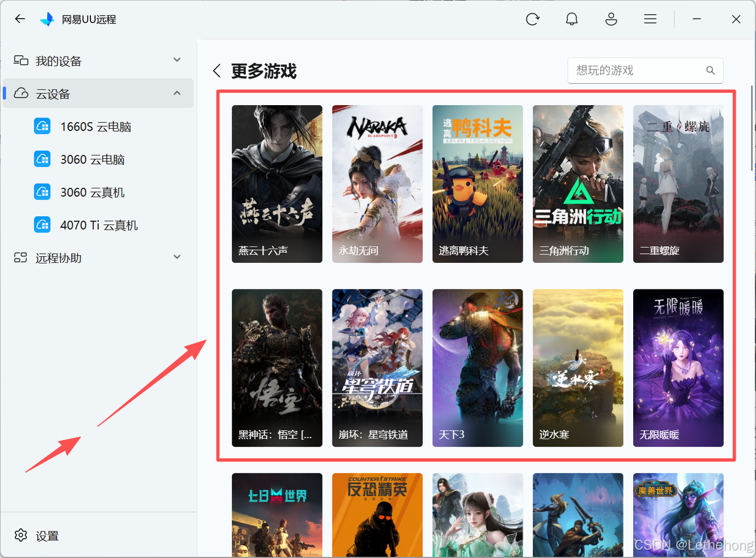Click the search magnifier icon
This screenshot has width=756, height=558.
tap(711, 70)
